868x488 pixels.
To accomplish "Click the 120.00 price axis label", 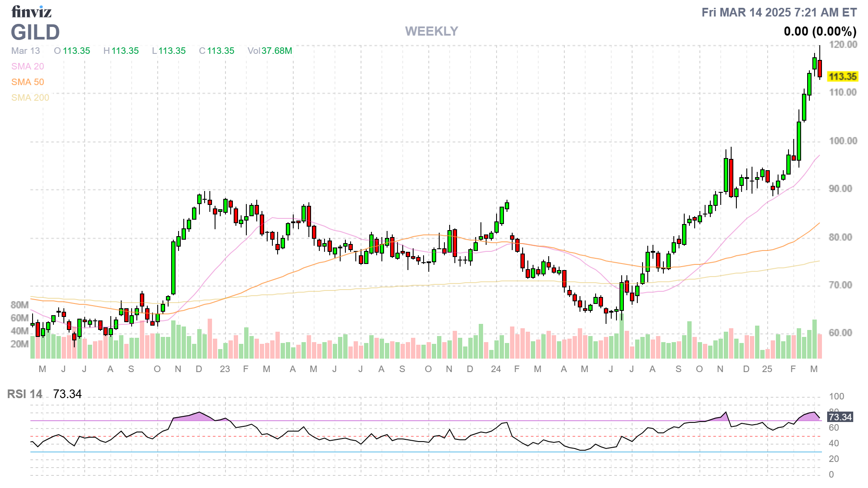I will pyautogui.click(x=843, y=45).
